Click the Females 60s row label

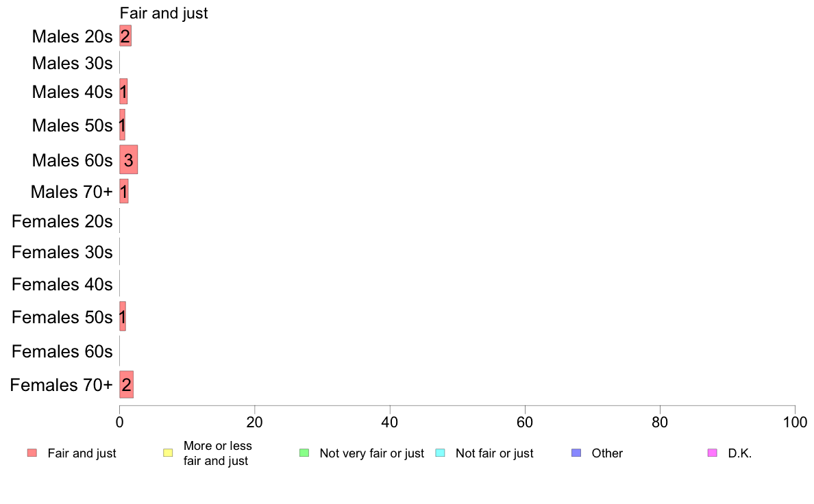point(62,351)
